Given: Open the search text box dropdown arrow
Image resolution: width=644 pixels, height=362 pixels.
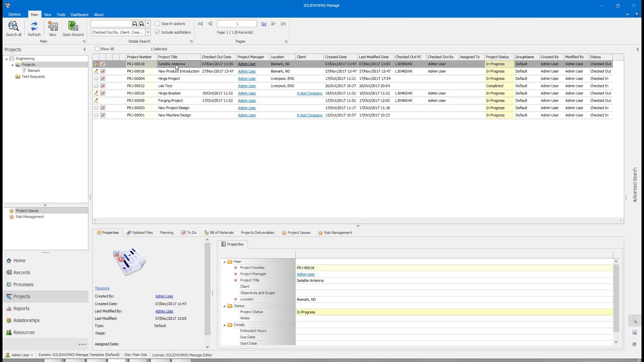Looking at the screenshot, I should pos(147,24).
